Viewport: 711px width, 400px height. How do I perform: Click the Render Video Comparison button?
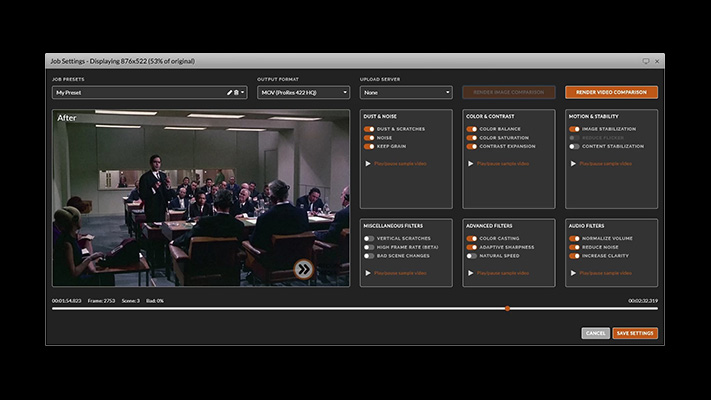611,92
